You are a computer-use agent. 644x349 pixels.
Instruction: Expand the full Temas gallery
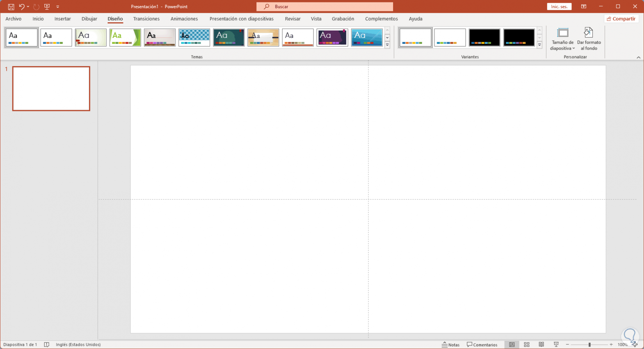(x=387, y=45)
